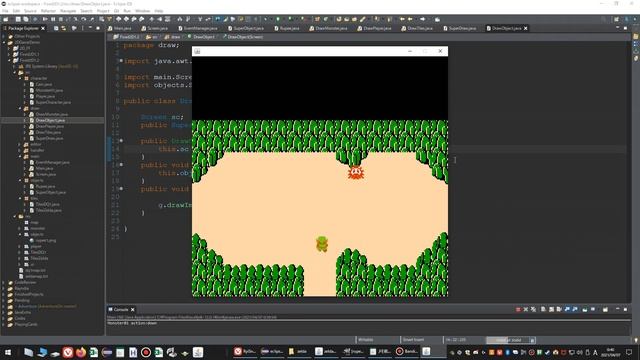Terminate the running program from Console
The height and width of the screenshot is (360, 640).
pos(518,309)
